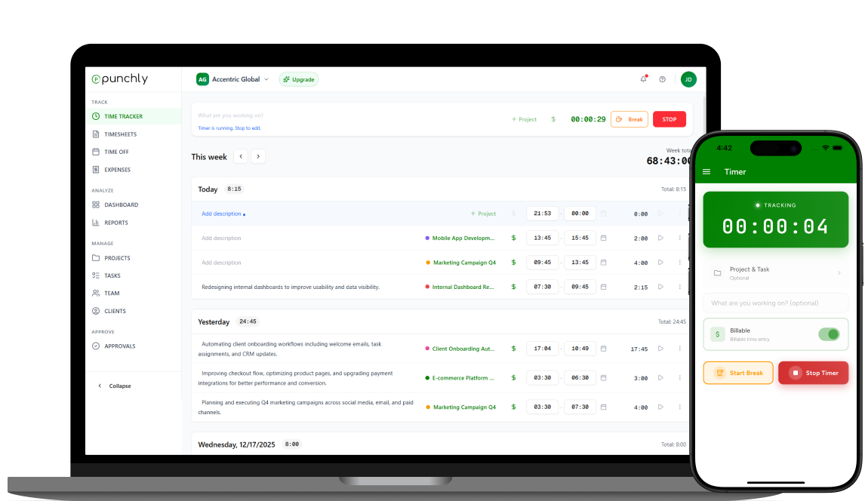Image resolution: width=868 pixels, height=501 pixels.
Task: Open Timesheets in the sidebar
Action: pyautogui.click(x=120, y=134)
